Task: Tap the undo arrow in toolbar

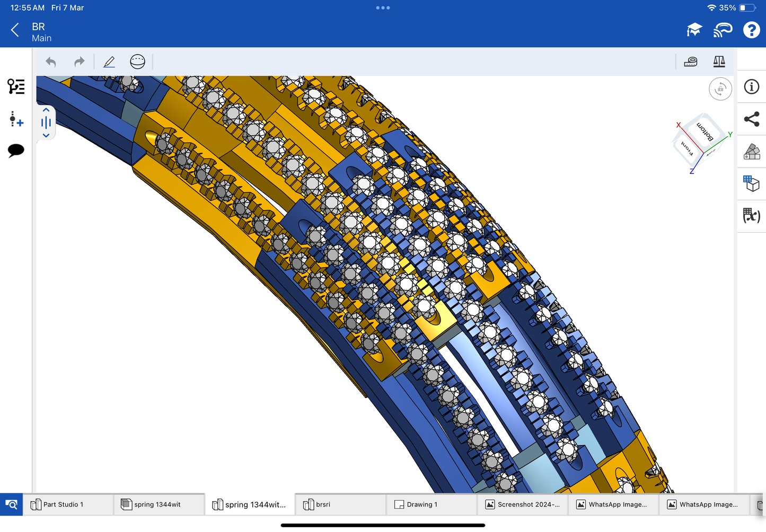Action: [51, 62]
